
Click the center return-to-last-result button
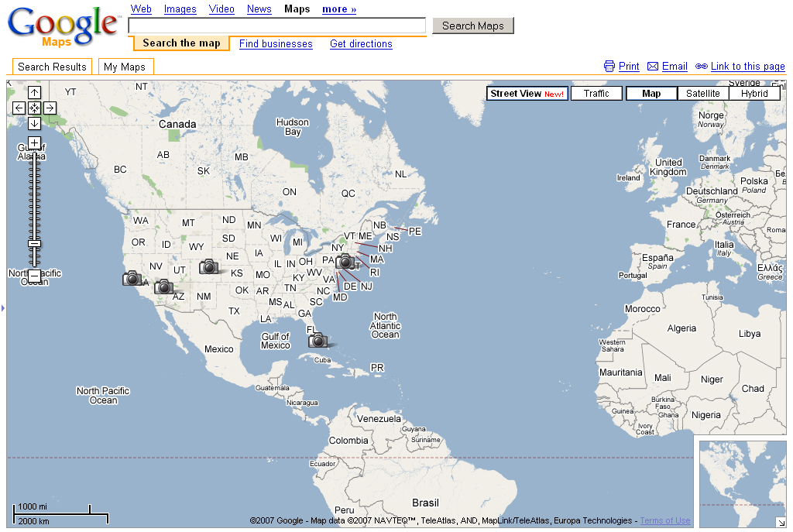[34, 108]
